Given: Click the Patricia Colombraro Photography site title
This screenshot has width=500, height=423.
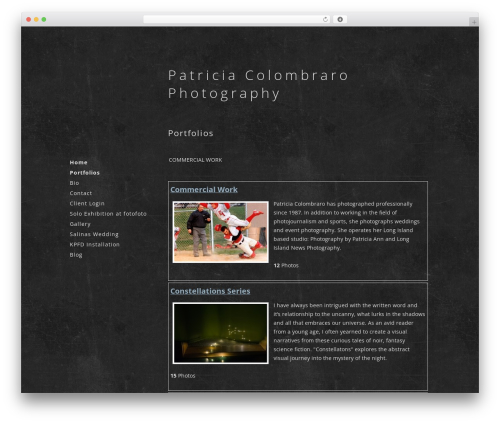Looking at the screenshot, I should (258, 84).
